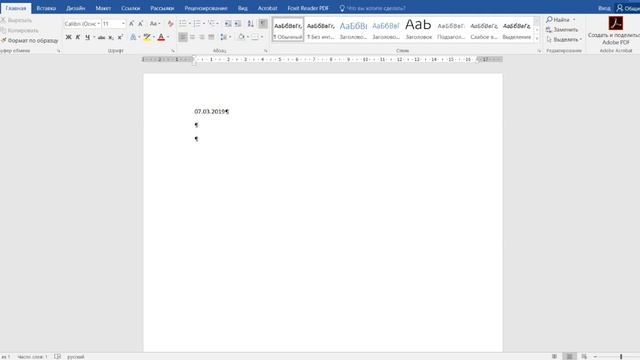Click the Copy (Копировать) command
Image resolution: width=640 pixels, height=360 pixels.
pyautogui.click(x=20, y=30)
